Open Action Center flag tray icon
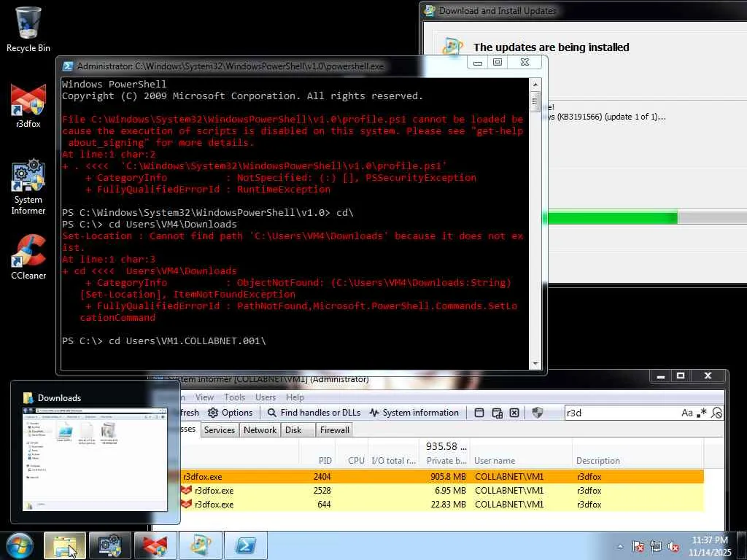Viewport: 747px width, 560px height. 638,546
